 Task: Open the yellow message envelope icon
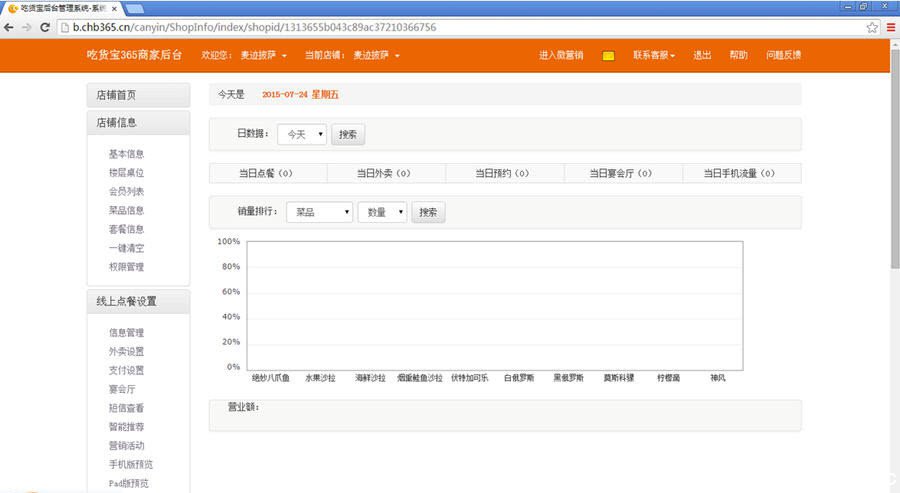[x=608, y=56]
